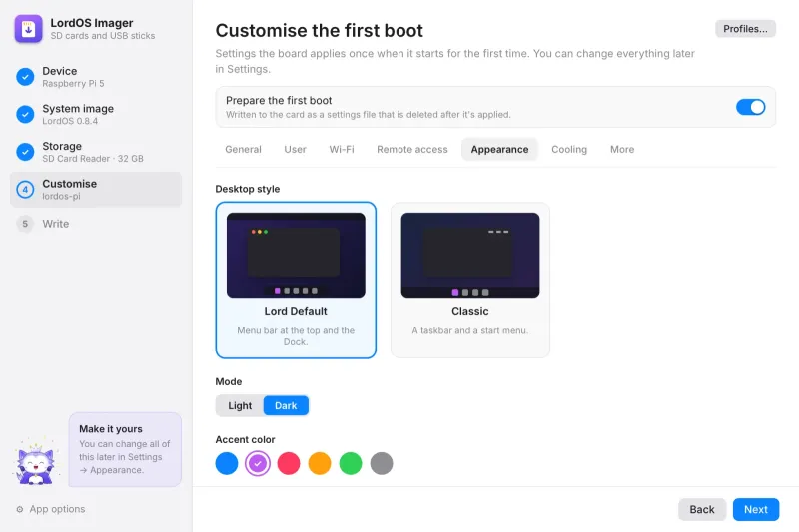
Task: Select the Classic desktop style card
Action: coord(469,280)
